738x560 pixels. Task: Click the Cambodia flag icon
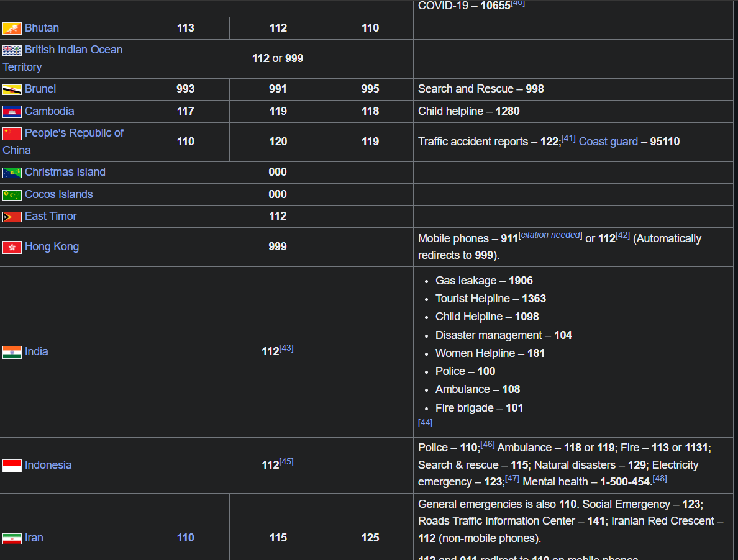tap(12, 111)
